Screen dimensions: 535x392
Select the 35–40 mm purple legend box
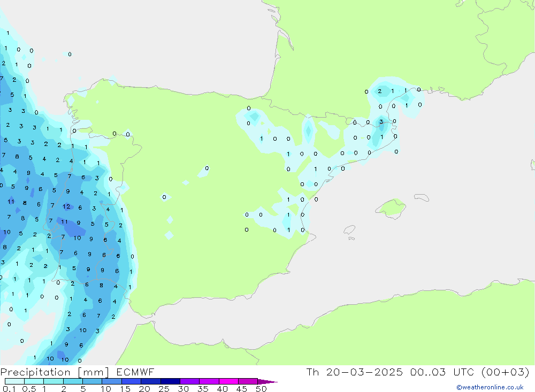pyautogui.click(x=209, y=381)
